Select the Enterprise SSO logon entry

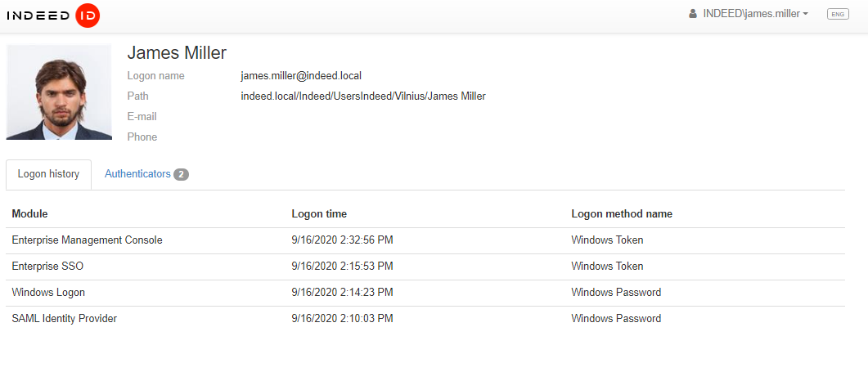click(x=47, y=267)
